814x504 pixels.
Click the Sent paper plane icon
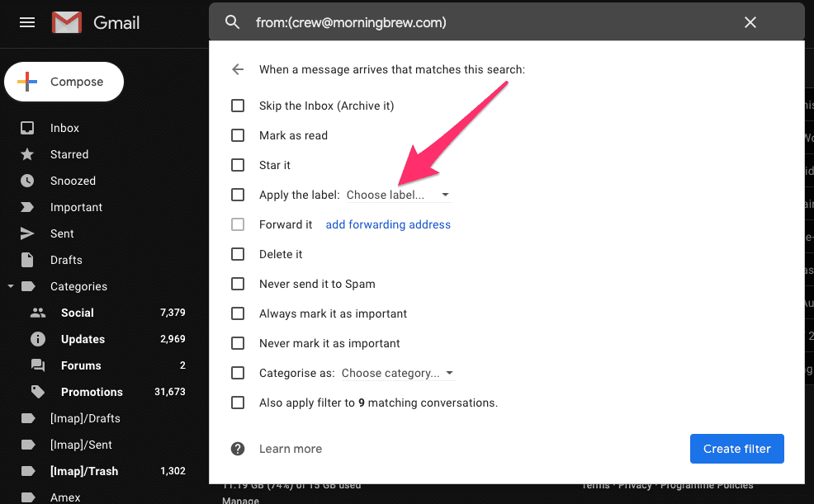(x=27, y=233)
